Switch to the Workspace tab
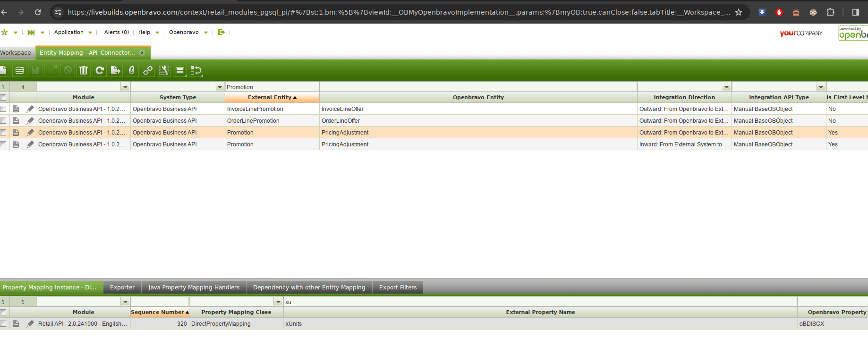 16,53
